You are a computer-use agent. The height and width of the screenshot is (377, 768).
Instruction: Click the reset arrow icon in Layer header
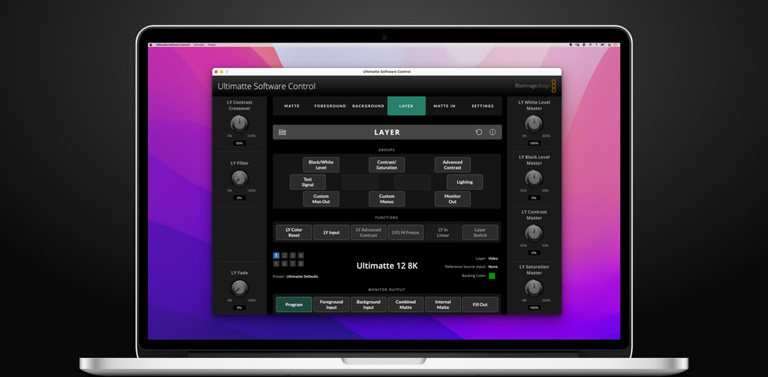coord(479,132)
